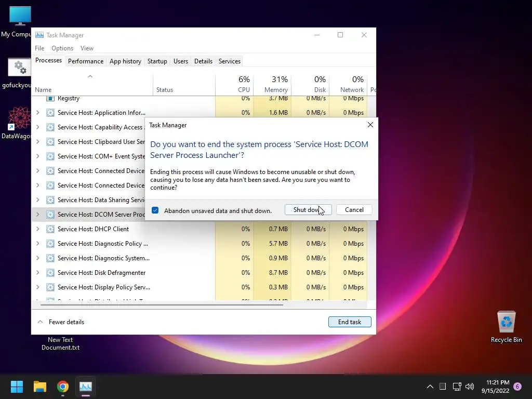Switch to the Services tab

point(229,61)
